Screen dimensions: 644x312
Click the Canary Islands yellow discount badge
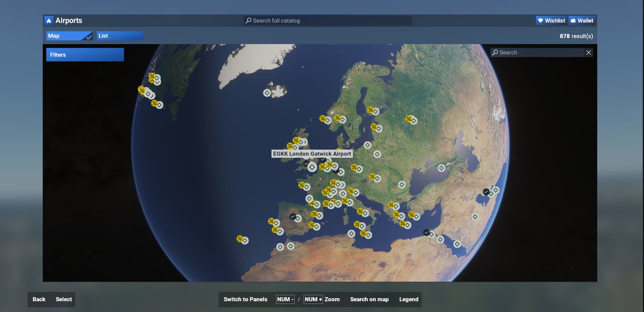click(240, 239)
